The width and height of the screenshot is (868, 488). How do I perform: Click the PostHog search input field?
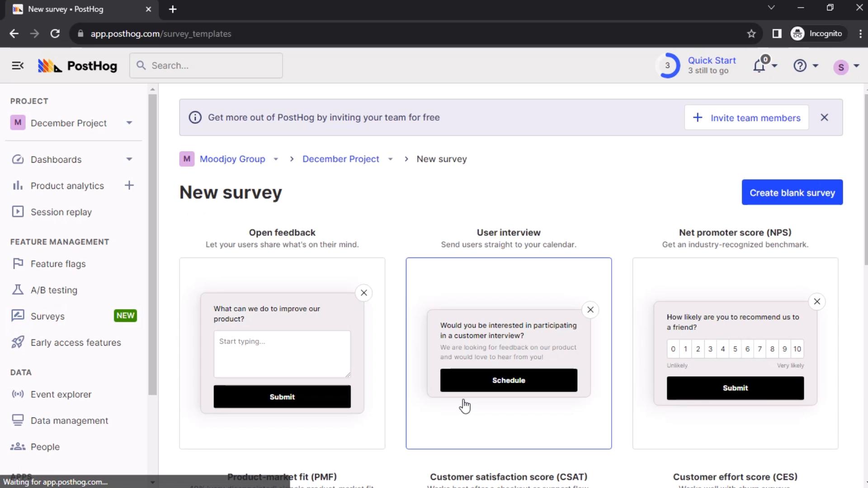pyautogui.click(x=206, y=66)
